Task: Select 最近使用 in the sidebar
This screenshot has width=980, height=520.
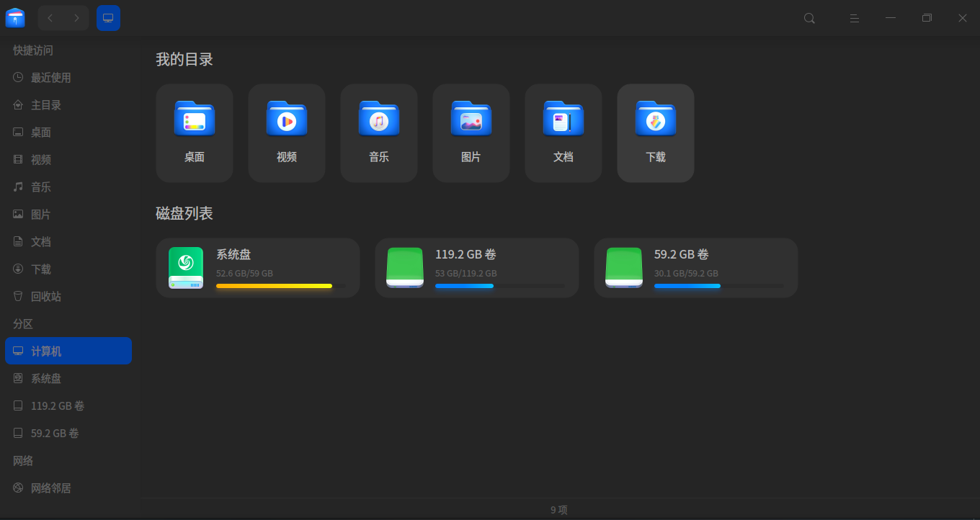Action: tap(68, 78)
